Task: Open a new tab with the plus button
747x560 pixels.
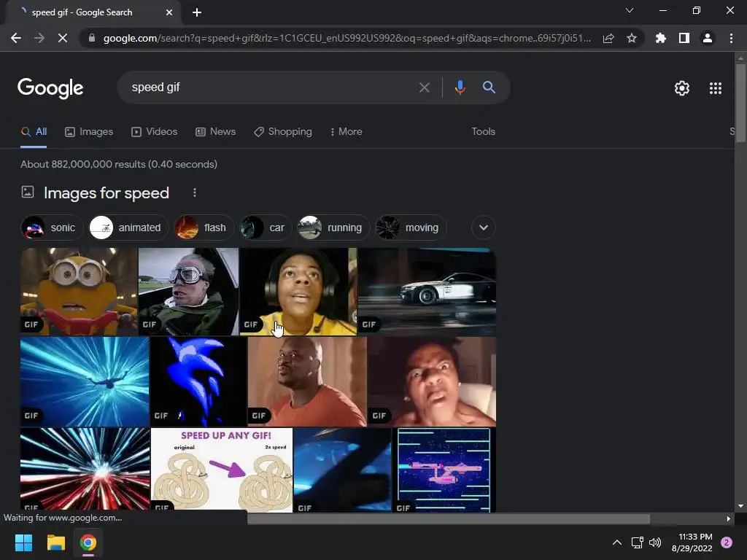Action: [x=197, y=12]
